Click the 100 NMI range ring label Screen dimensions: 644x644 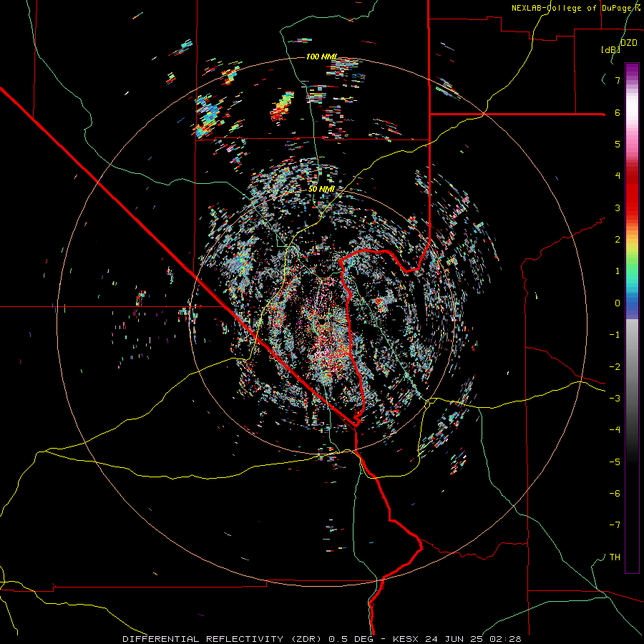click(x=321, y=57)
